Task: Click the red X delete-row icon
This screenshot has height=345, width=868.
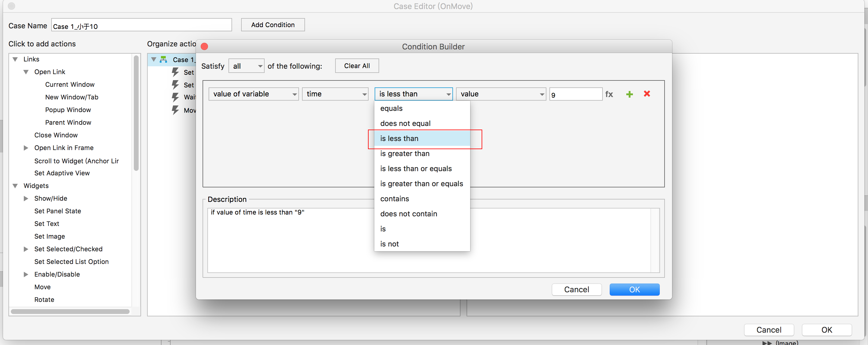Action: pyautogui.click(x=646, y=94)
